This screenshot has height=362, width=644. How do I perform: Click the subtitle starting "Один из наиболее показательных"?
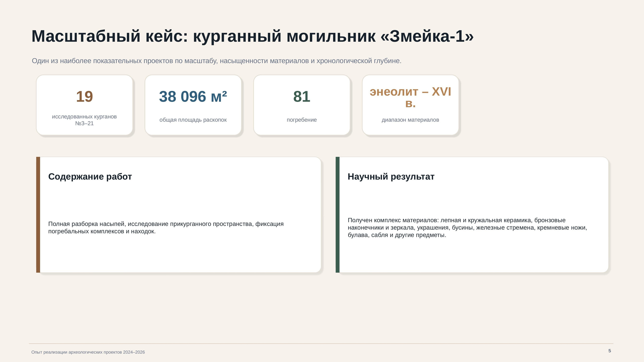(217, 61)
